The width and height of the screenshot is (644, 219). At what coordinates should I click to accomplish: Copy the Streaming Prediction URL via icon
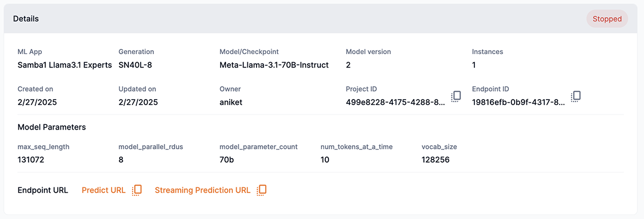pos(261,190)
